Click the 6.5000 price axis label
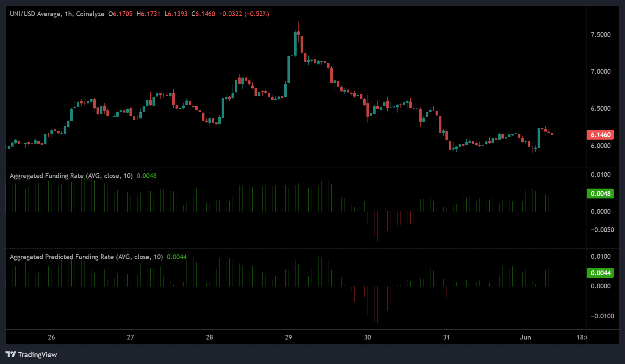 [x=600, y=109]
